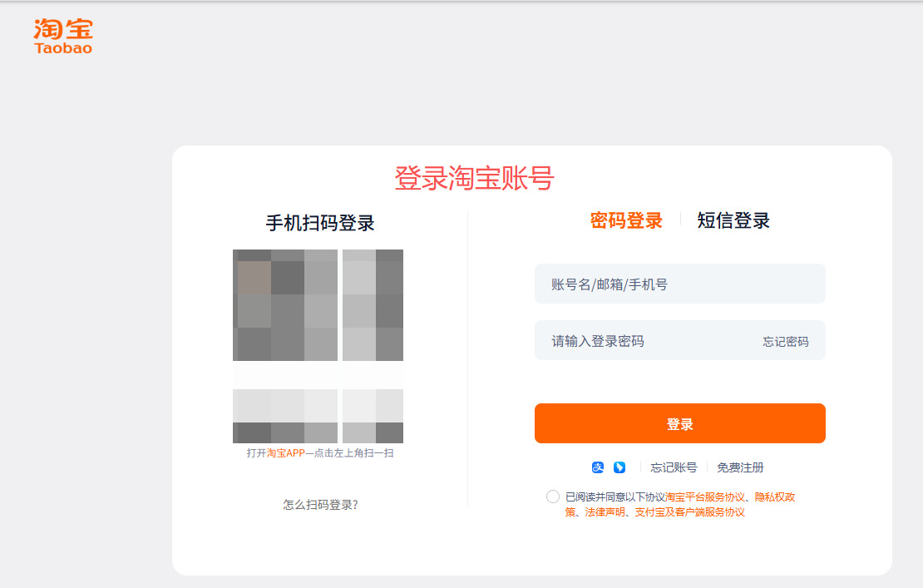This screenshot has height=588, width=923.
Task: Click the 手机扫码登录 heading
Action: [x=320, y=223]
